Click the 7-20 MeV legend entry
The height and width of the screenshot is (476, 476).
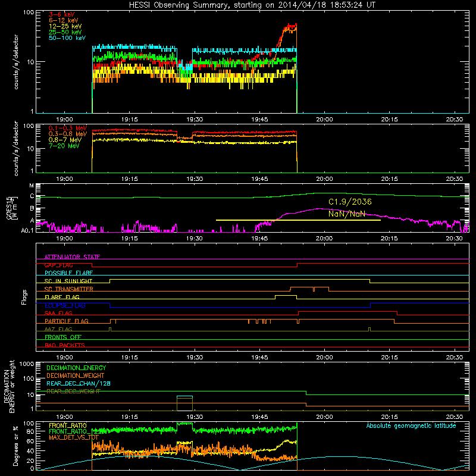pyautogui.click(x=64, y=146)
